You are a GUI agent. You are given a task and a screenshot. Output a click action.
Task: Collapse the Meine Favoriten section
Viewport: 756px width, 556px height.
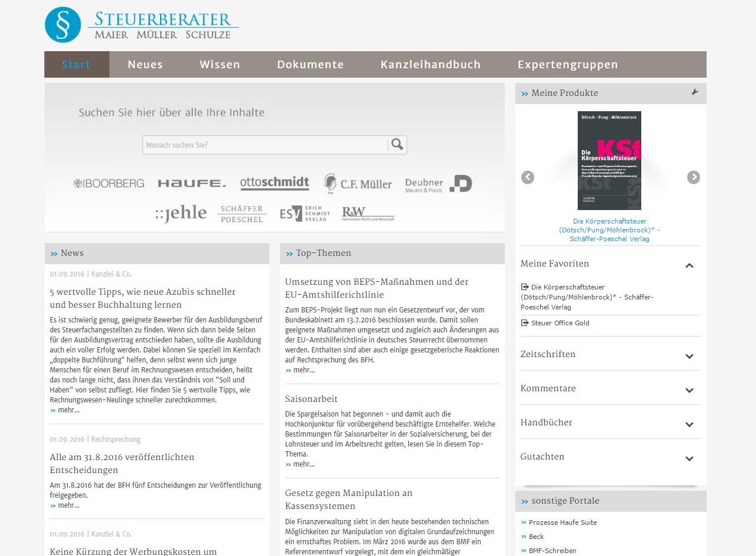tap(690, 265)
